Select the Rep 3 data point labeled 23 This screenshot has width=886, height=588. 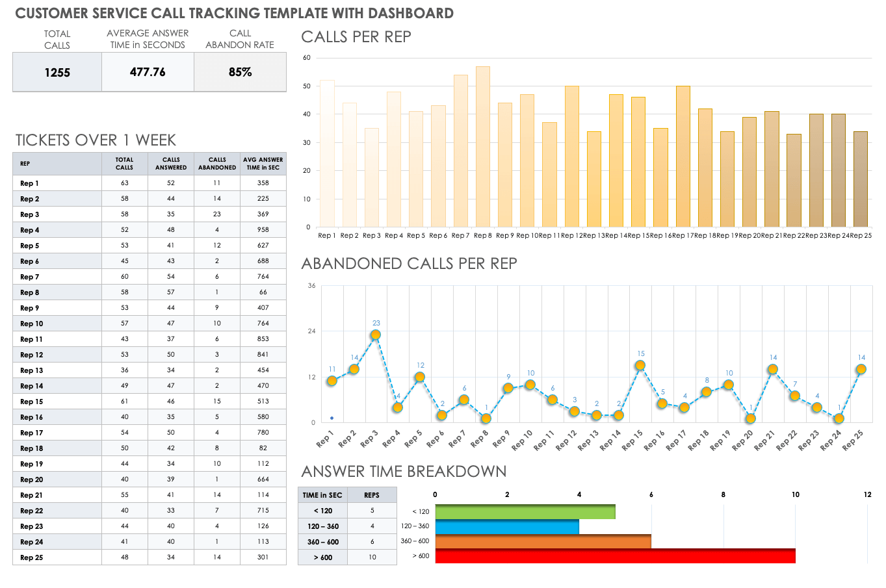tap(375, 335)
